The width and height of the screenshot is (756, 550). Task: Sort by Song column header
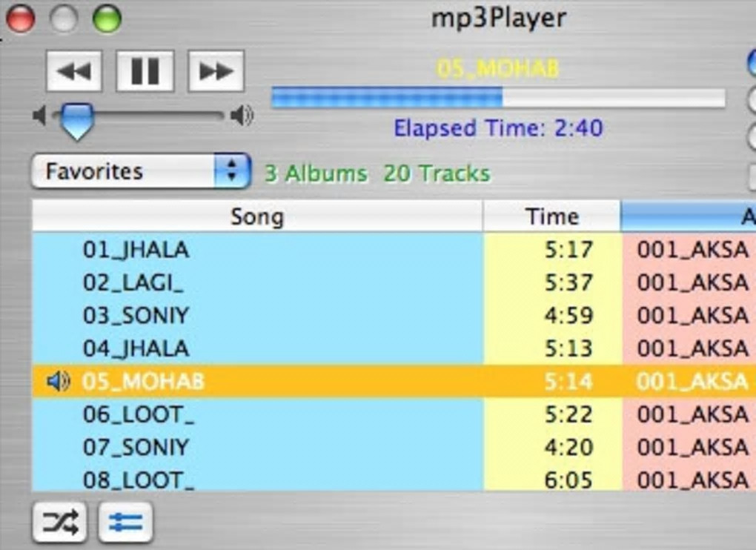(x=257, y=216)
